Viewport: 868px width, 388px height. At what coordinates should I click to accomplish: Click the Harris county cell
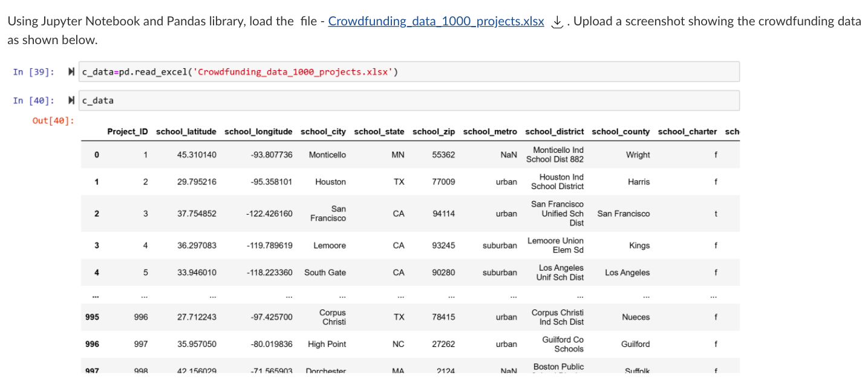639,182
